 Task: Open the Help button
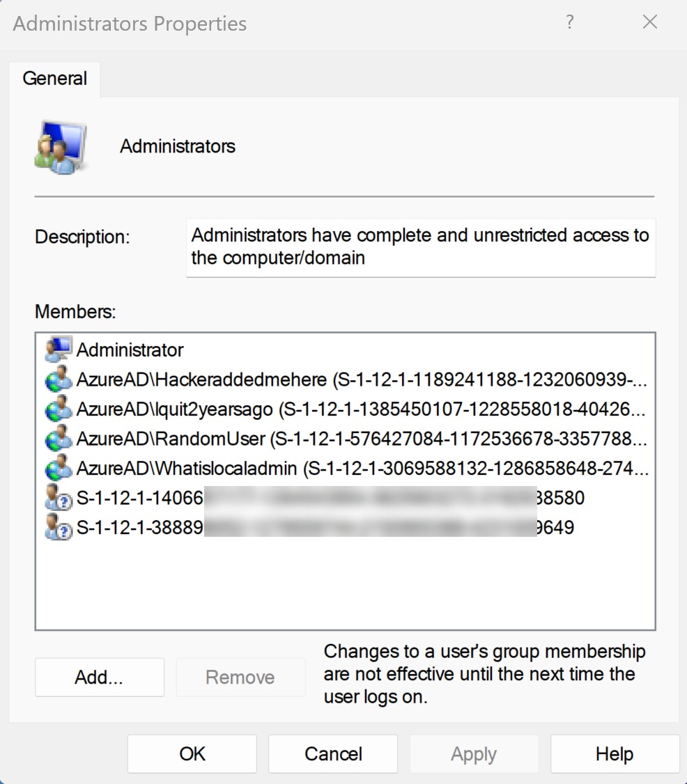615,754
